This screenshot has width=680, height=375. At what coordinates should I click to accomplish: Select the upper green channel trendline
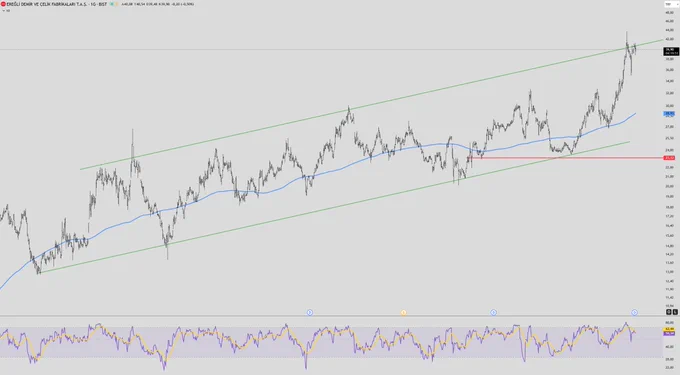[x=373, y=104]
